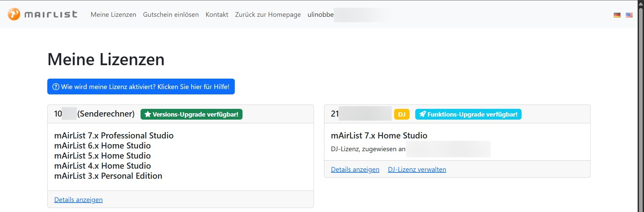The height and width of the screenshot is (212, 644).
Task: Open Details anzeigen for the Home Studio DJ license
Action: tap(355, 169)
